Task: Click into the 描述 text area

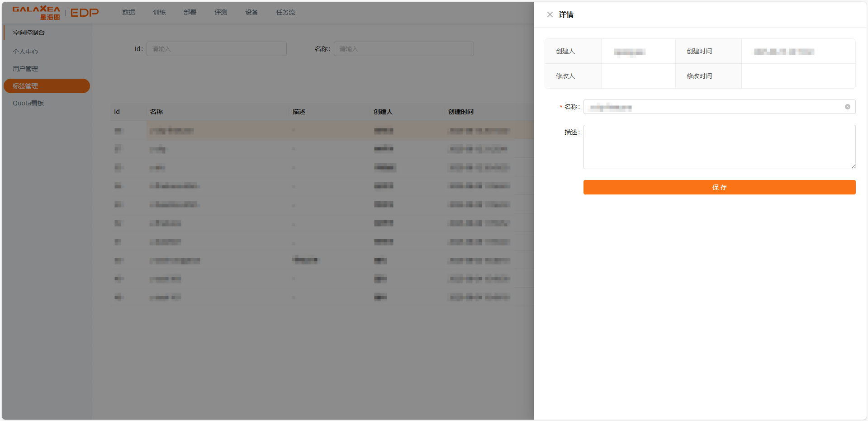Action: point(719,147)
